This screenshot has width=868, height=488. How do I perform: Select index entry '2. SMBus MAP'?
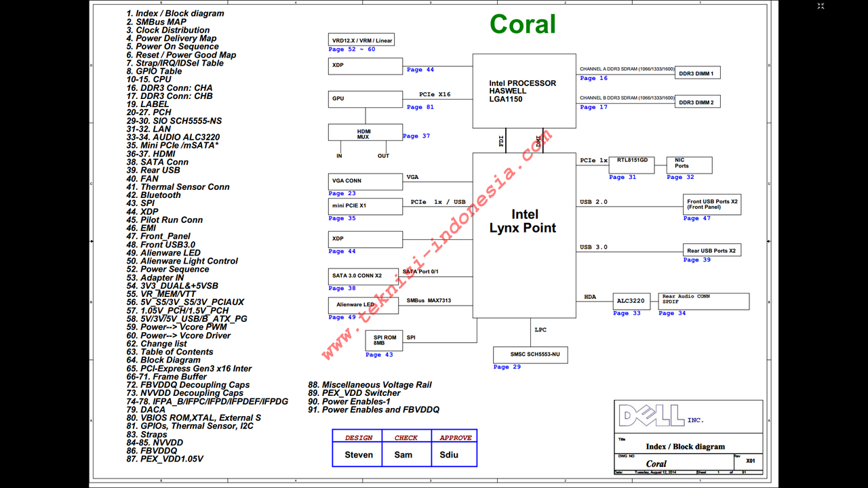pyautogui.click(x=156, y=22)
